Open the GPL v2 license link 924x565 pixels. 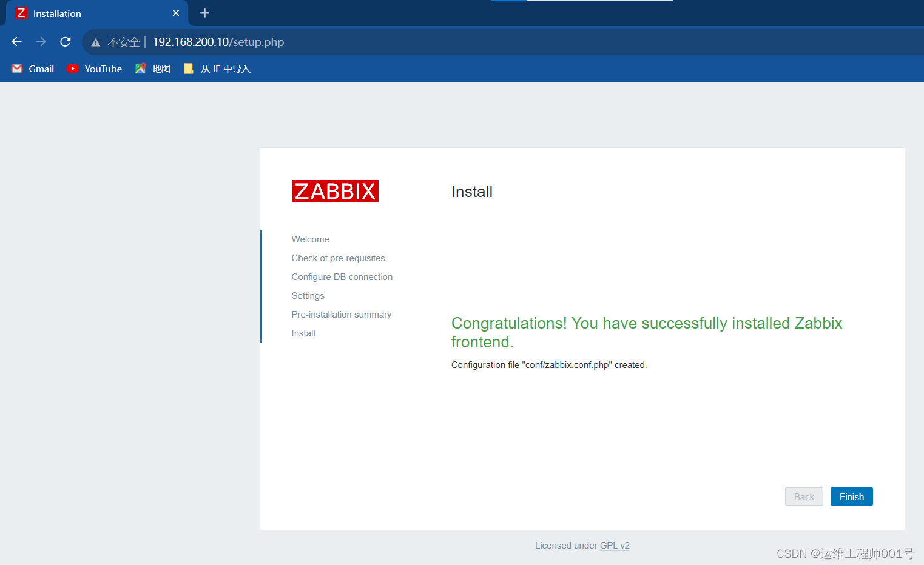tap(615, 546)
